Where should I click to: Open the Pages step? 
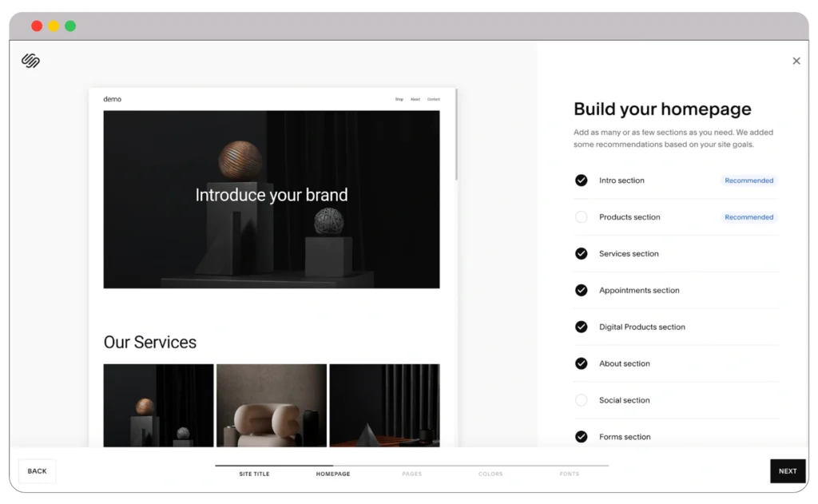point(411,474)
